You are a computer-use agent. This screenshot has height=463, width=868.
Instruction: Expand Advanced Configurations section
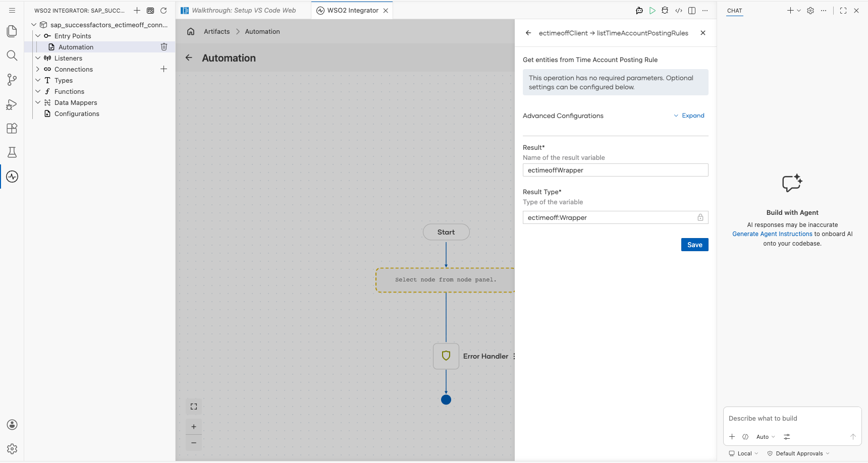(689, 115)
